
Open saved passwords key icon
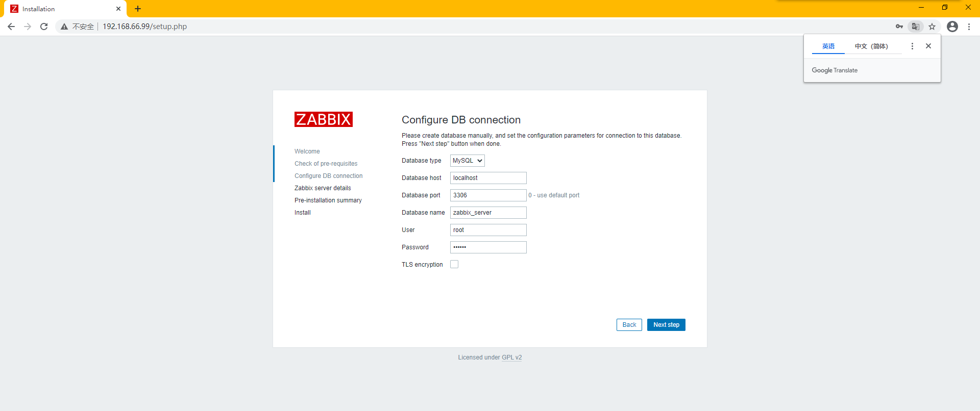[x=899, y=27]
